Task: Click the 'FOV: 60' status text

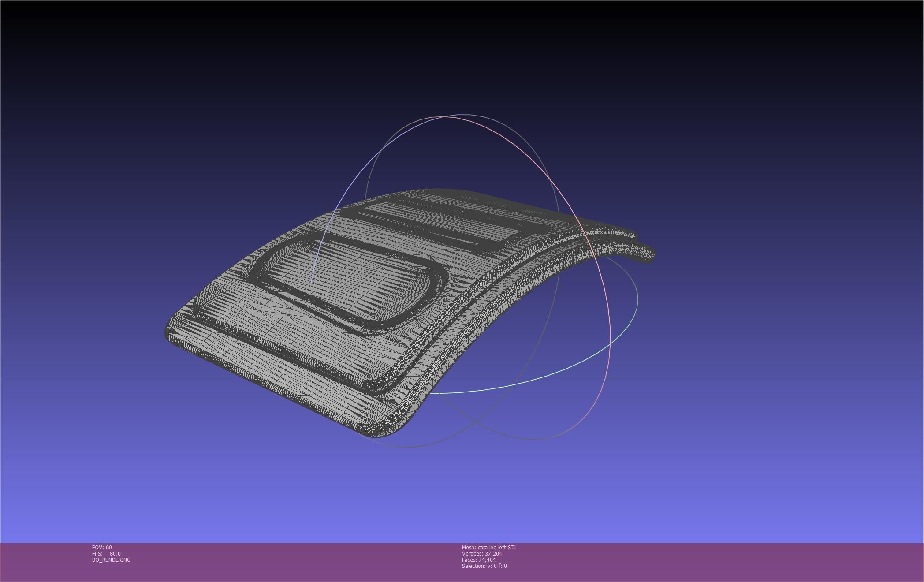Action: [x=102, y=547]
